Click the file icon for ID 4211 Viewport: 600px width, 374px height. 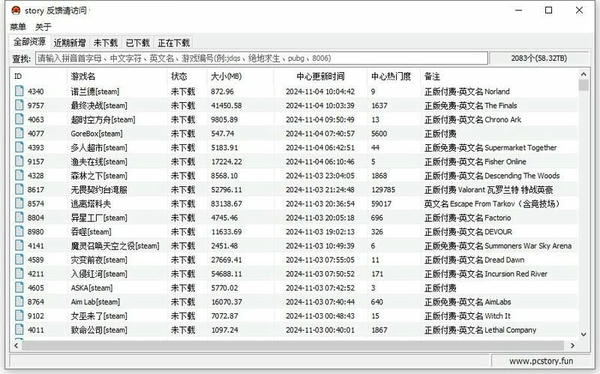pyautogui.click(x=19, y=273)
